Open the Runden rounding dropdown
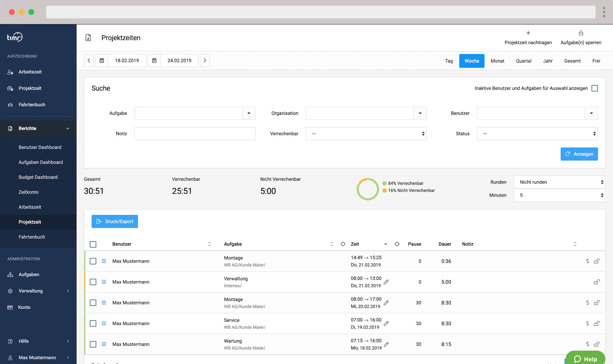Screen dimensions: 613x364 point(559,182)
